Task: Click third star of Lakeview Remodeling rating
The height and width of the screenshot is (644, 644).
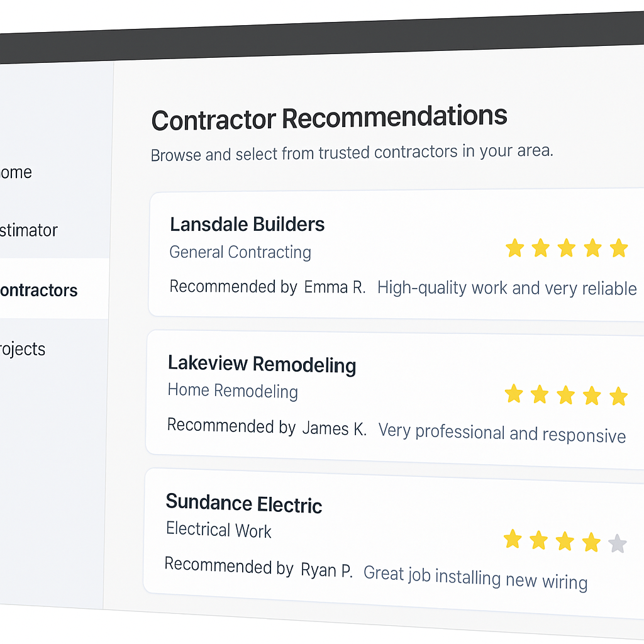Action: tap(566, 395)
